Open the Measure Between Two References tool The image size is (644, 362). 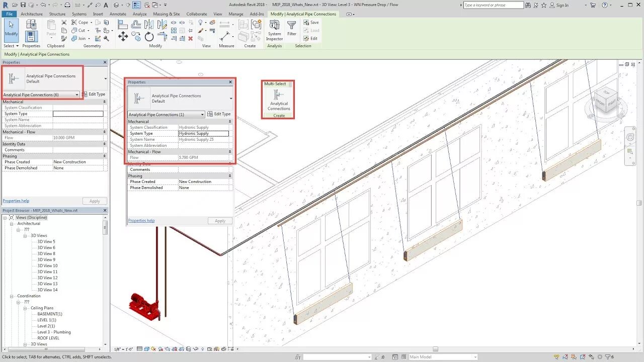[x=225, y=36]
